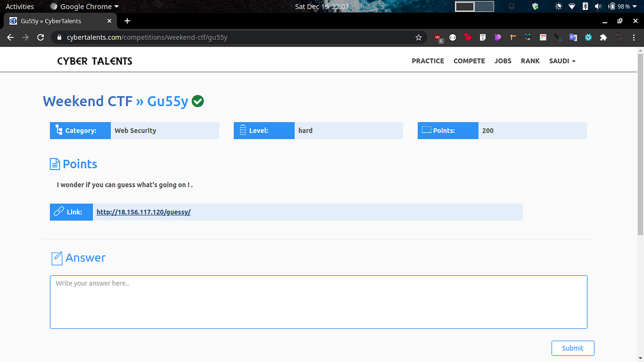Click the Bluetooth tray icon
This screenshot has height=362, width=644.
coord(585,7)
